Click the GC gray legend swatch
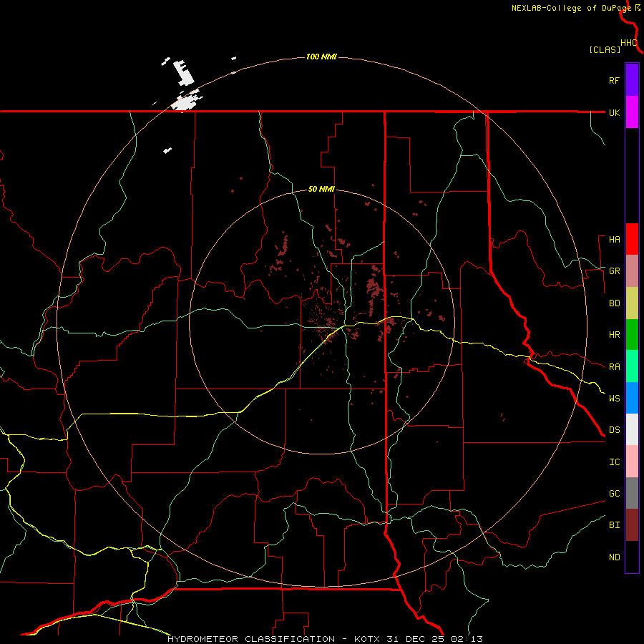 [632, 493]
